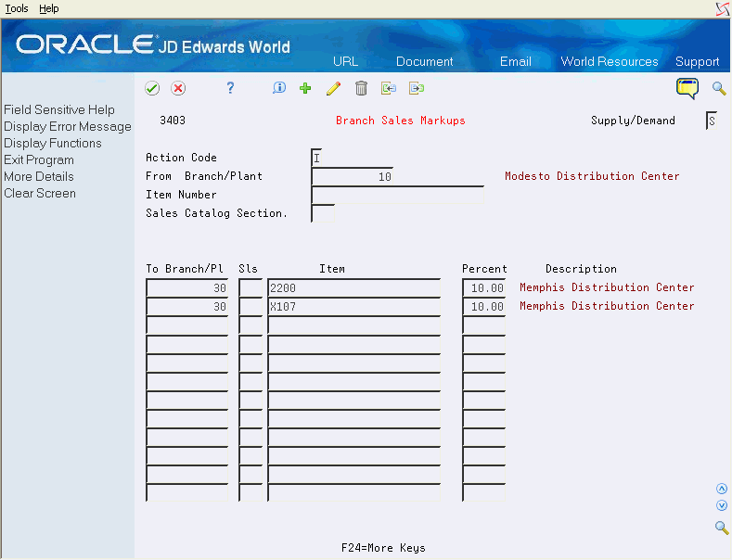Select Item field containing X107

pos(353,307)
